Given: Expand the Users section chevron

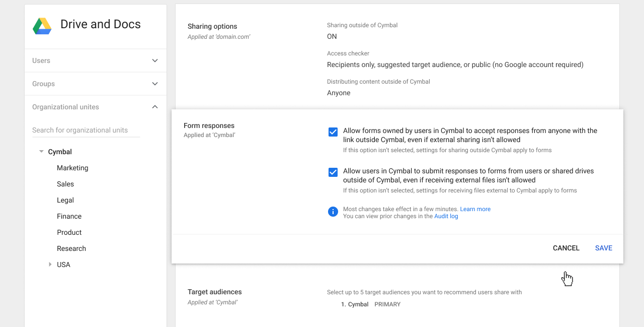Looking at the screenshot, I should (155, 60).
